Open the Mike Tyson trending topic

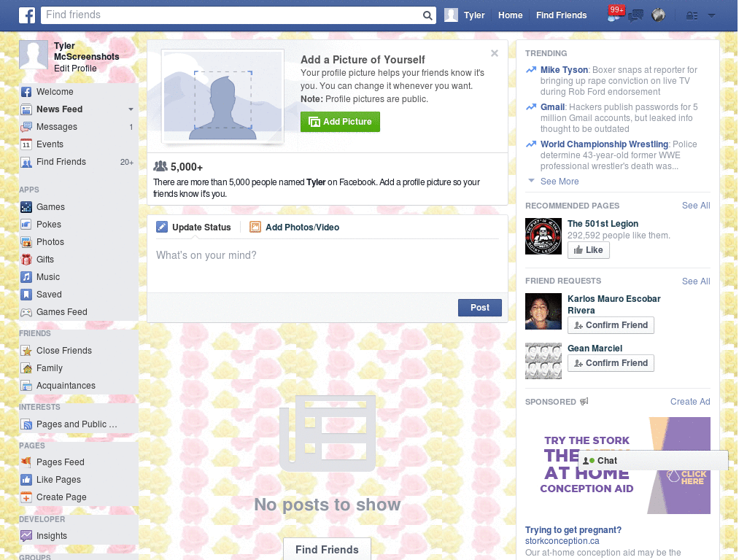564,70
